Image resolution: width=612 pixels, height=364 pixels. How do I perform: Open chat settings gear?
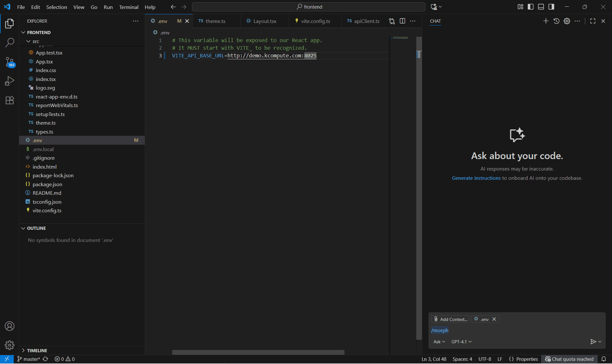(567, 21)
